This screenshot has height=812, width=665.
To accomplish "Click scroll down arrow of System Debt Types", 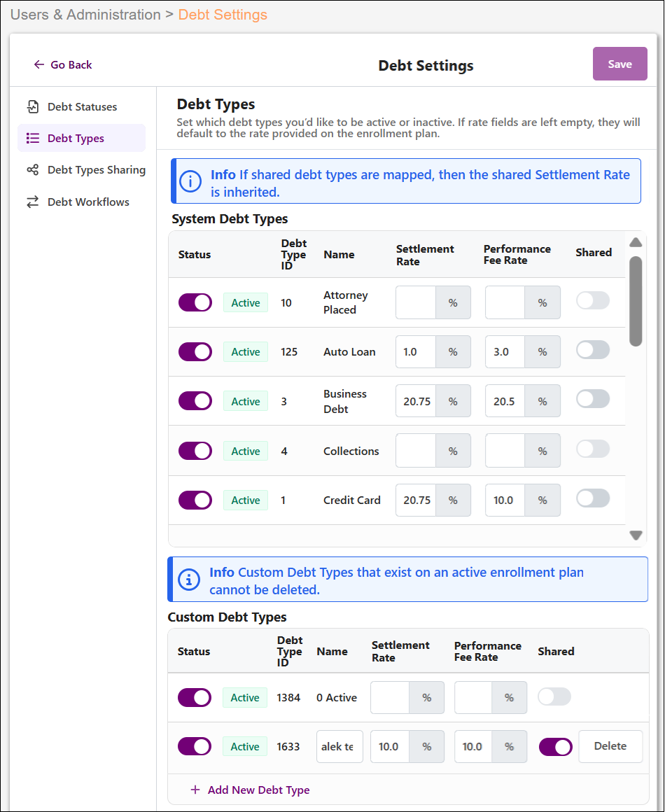I will point(636,535).
